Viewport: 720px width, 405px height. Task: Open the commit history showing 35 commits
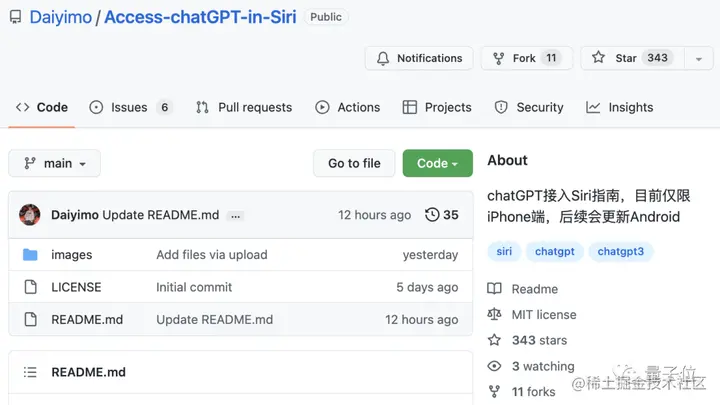(x=442, y=215)
